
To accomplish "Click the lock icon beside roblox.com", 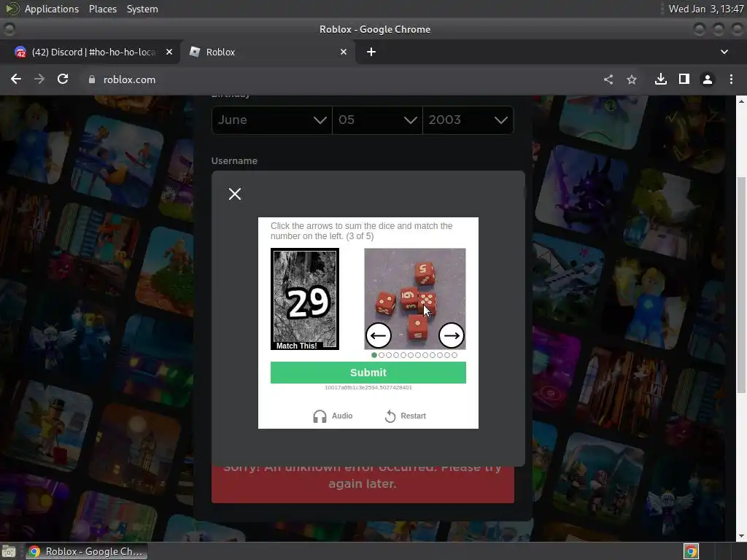I will (x=91, y=79).
